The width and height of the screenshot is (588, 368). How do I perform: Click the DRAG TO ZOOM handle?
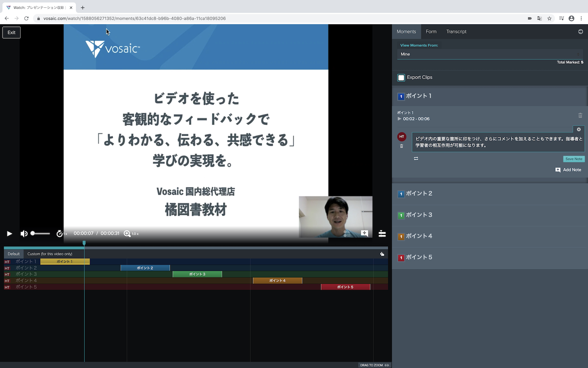click(x=374, y=365)
